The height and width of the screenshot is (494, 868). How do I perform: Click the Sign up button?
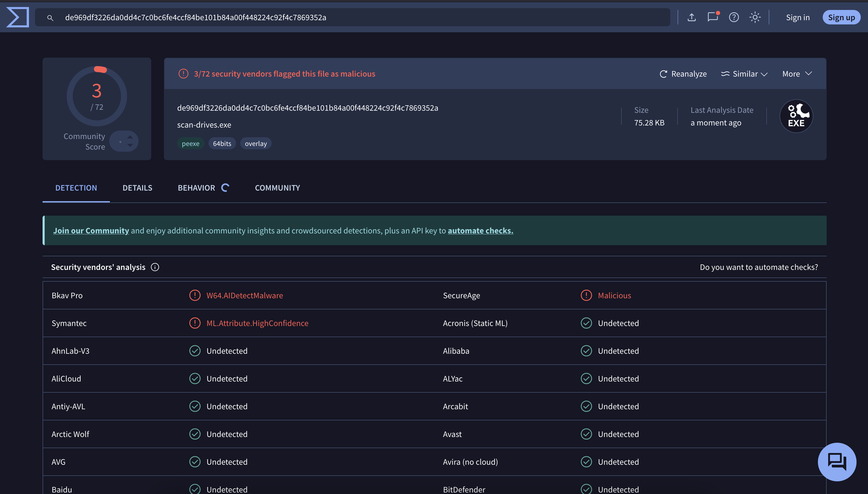[841, 17]
